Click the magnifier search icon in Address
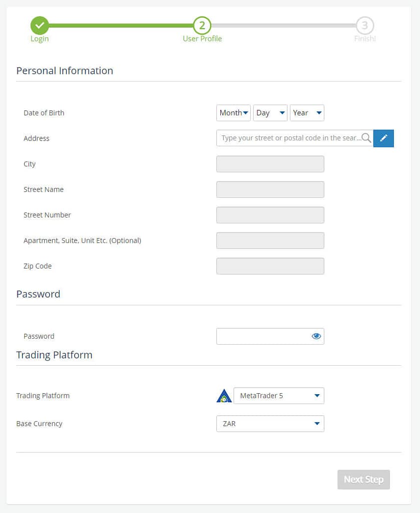Image resolution: width=420 pixels, height=513 pixels. pyautogui.click(x=366, y=138)
